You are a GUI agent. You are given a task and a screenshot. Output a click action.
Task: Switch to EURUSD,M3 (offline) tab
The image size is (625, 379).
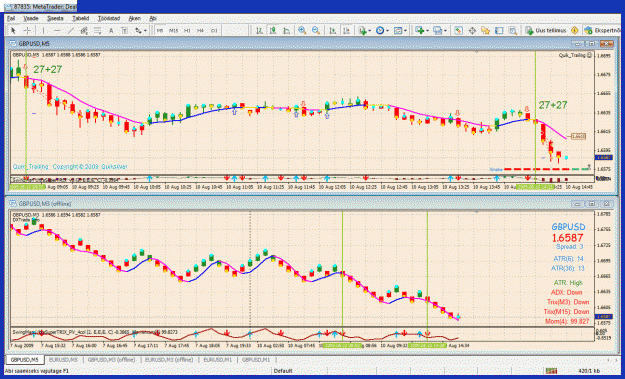[169, 360]
